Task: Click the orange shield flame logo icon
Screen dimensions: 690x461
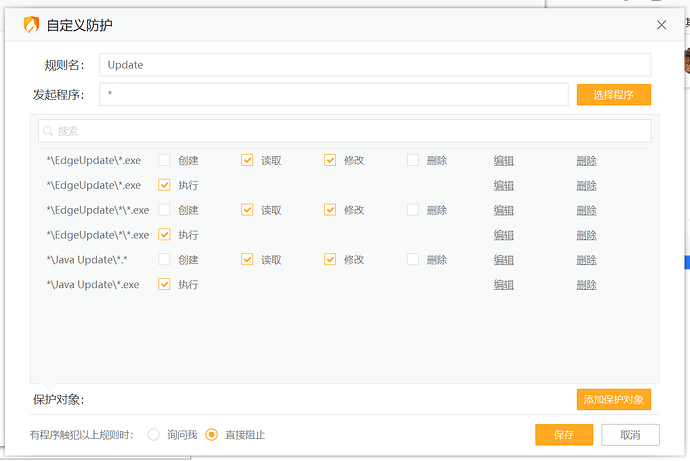Action: (31, 25)
